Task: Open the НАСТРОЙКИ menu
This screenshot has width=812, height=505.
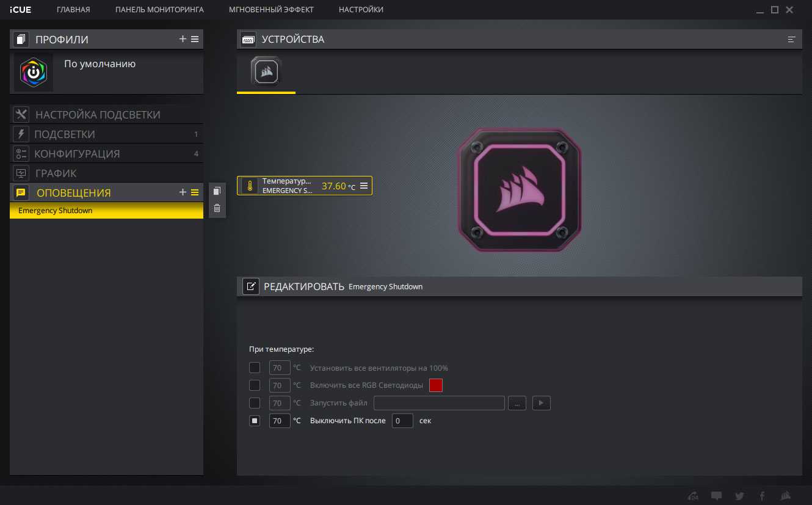Action: 361,10
